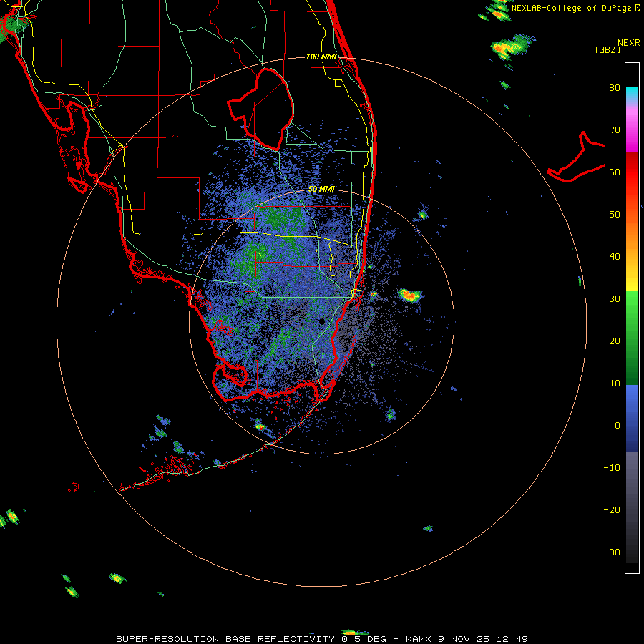Select the 60 value on the dBZ scale
The height and width of the screenshot is (644, 644).
point(615,172)
